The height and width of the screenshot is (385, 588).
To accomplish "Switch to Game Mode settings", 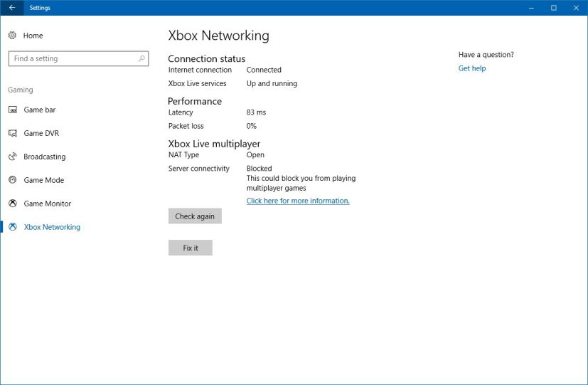I will pos(44,180).
